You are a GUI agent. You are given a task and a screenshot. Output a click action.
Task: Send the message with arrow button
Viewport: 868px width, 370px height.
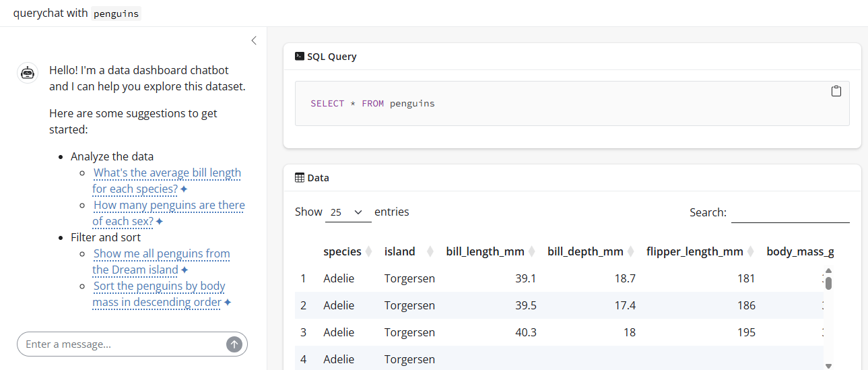tap(234, 344)
